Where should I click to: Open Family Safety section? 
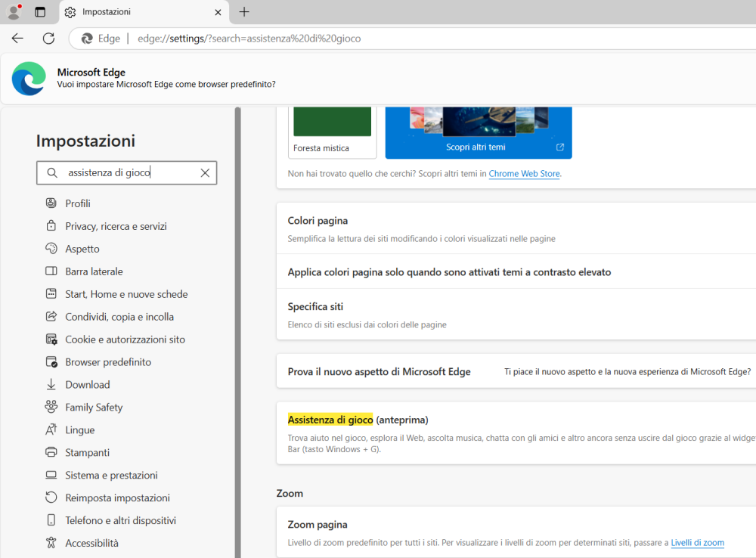pyautogui.click(x=94, y=408)
